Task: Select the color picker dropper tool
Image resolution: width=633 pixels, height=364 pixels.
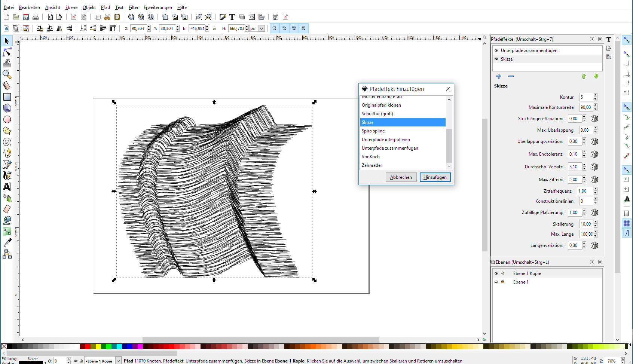Action: tap(7, 243)
